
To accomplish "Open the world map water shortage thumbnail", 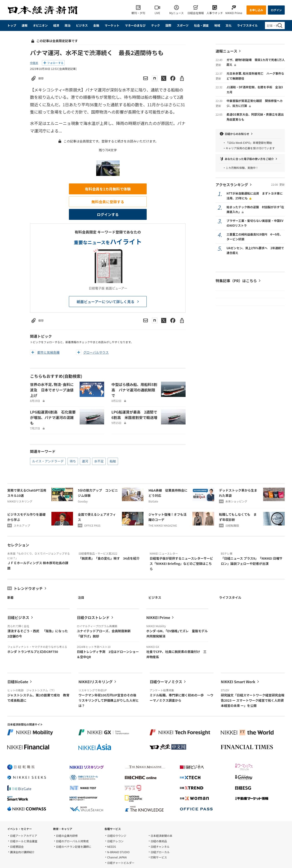I will (x=92, y=389).
